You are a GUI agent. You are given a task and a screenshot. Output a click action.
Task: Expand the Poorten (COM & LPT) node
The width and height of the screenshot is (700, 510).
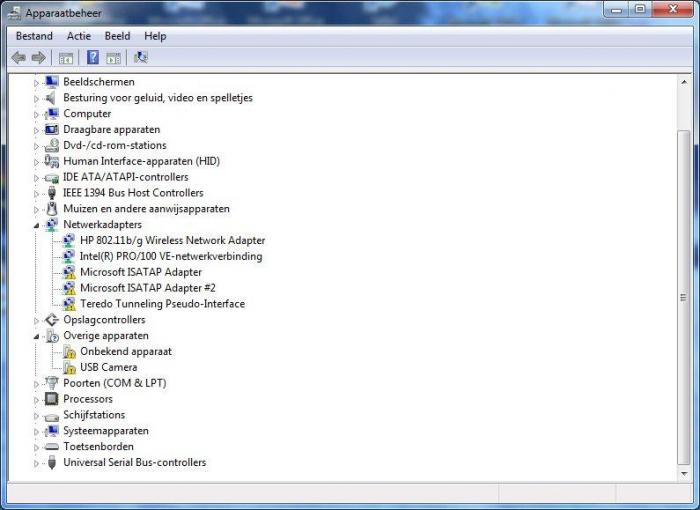(37, 384)
